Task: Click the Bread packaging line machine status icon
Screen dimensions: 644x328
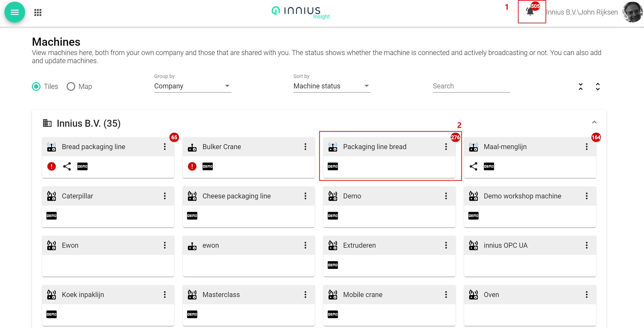Action: point(51,147)
